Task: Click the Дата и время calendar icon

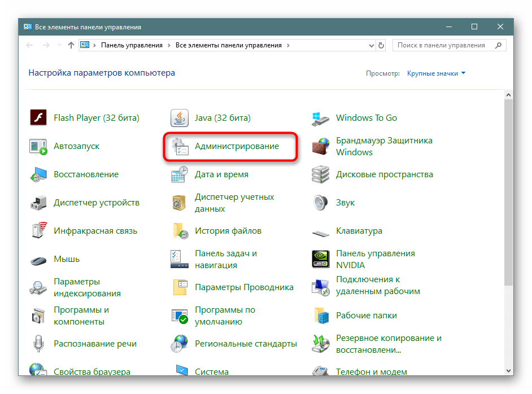Action: 180,174
